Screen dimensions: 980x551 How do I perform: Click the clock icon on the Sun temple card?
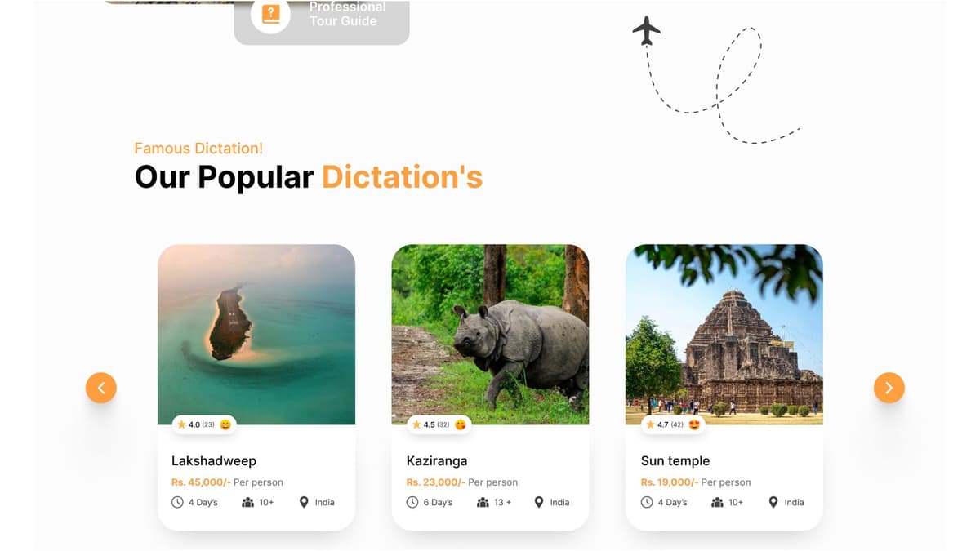(647, 502)
